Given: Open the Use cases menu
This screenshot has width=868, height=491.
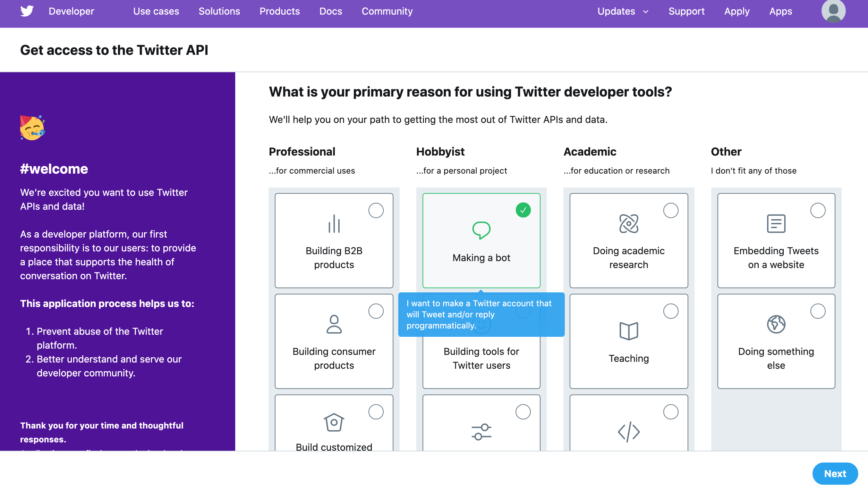Looking at the screenshot, I should (x=156, y=11).
